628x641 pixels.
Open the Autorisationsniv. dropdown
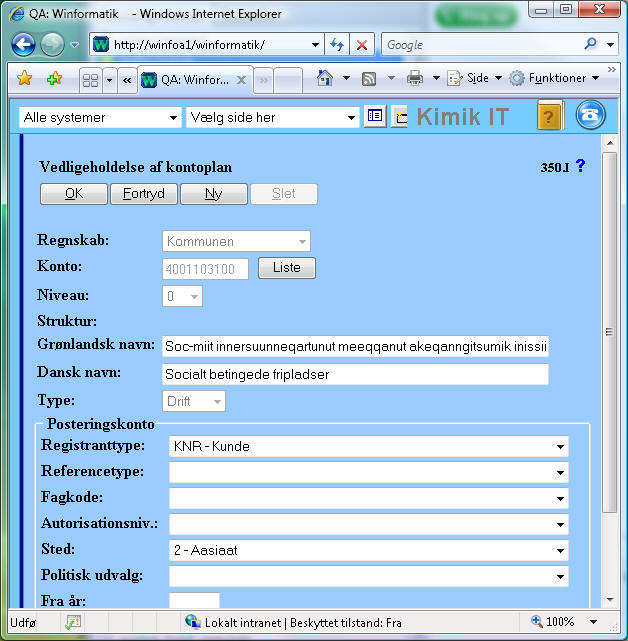tap(368, 524)
